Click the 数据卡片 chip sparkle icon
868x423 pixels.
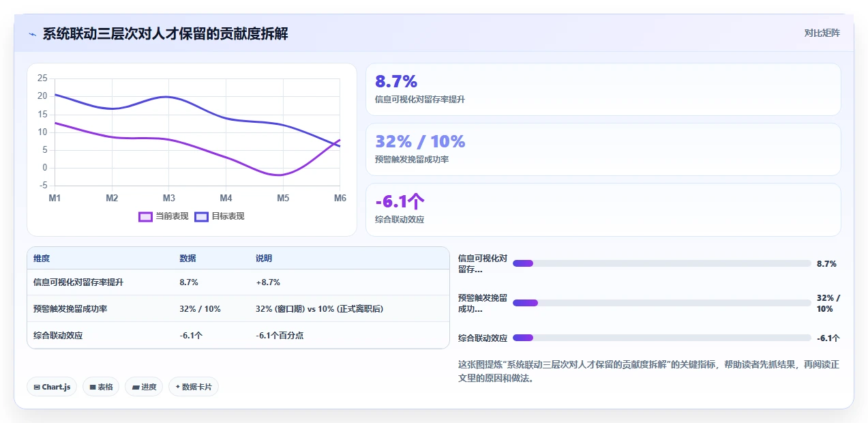177,387
